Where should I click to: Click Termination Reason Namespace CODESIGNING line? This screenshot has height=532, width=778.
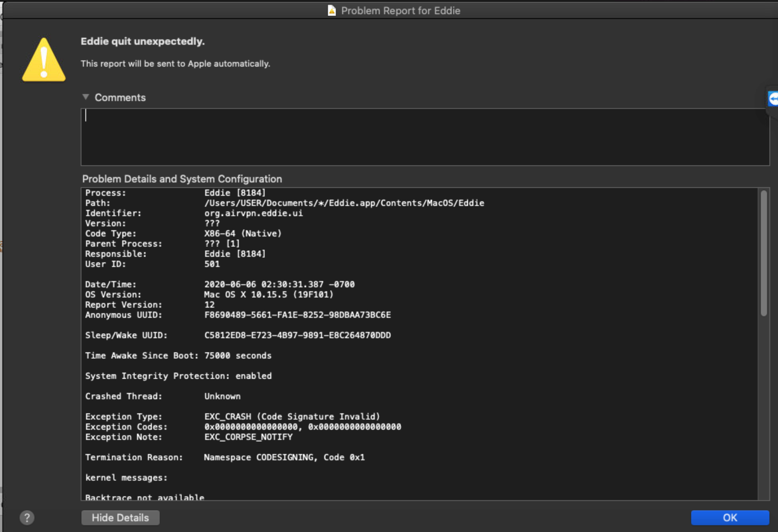[225, 457]
